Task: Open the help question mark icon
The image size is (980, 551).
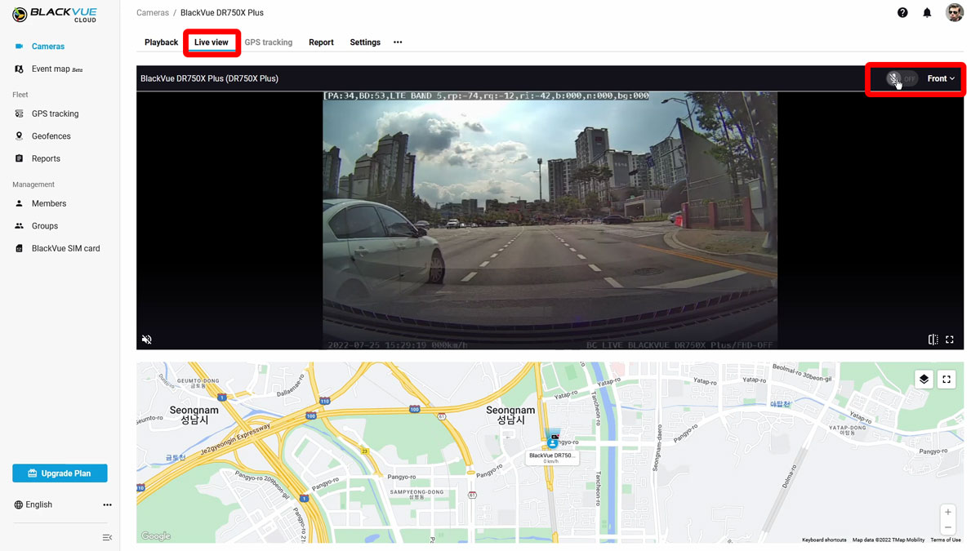Action: [902, 13]
